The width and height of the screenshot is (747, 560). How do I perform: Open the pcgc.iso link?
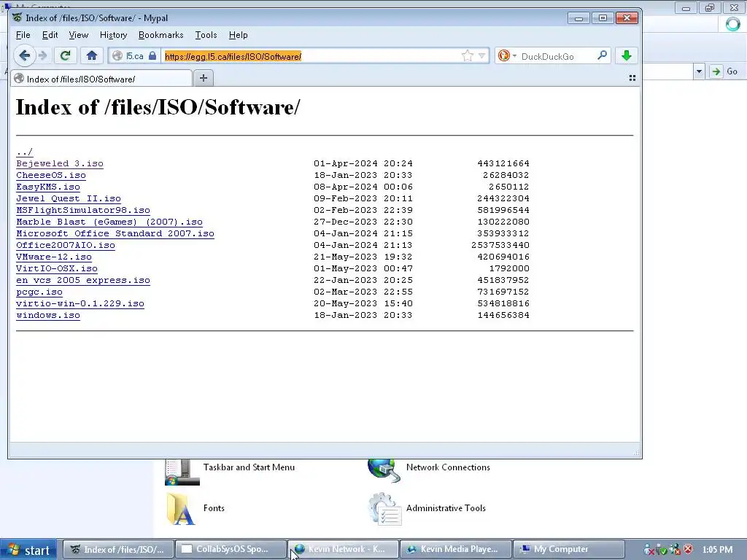[39, 292]
